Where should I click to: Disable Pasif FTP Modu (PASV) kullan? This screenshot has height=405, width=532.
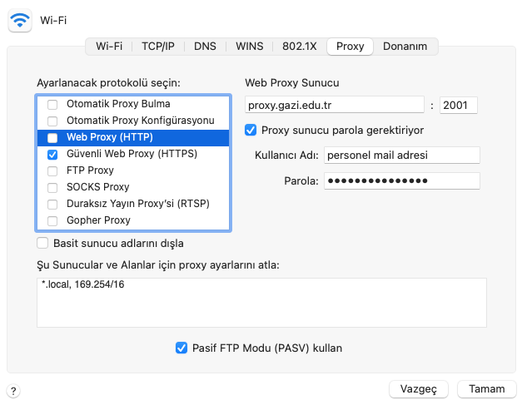[181, 348]
